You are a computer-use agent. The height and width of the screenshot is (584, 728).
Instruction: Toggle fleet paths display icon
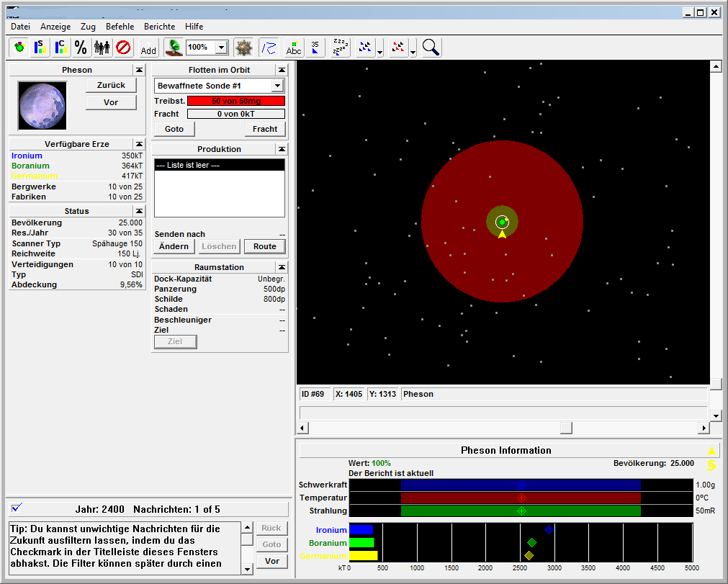tap(268, 48)
